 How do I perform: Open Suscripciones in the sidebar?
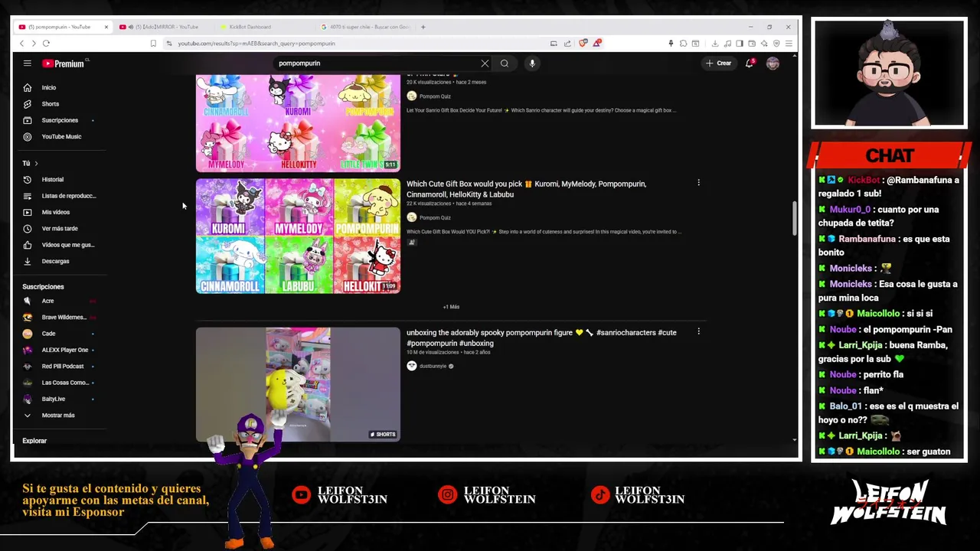(x=60, y=120)
